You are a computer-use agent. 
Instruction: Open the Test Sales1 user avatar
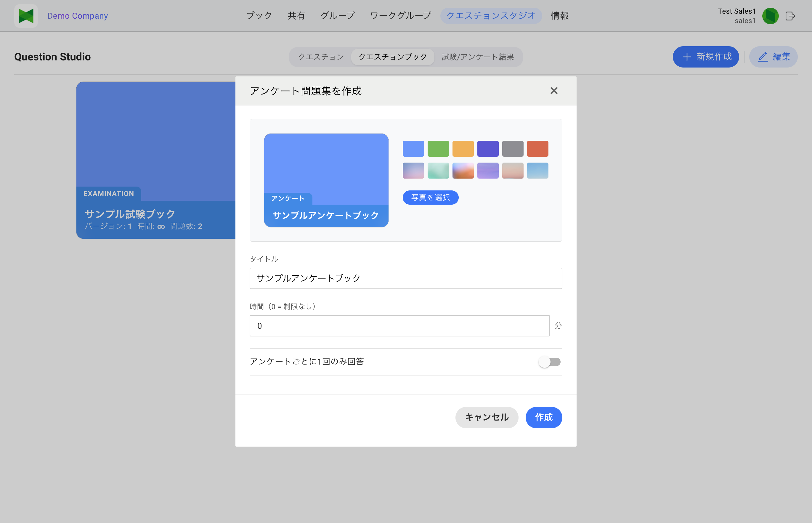(770, 16)
